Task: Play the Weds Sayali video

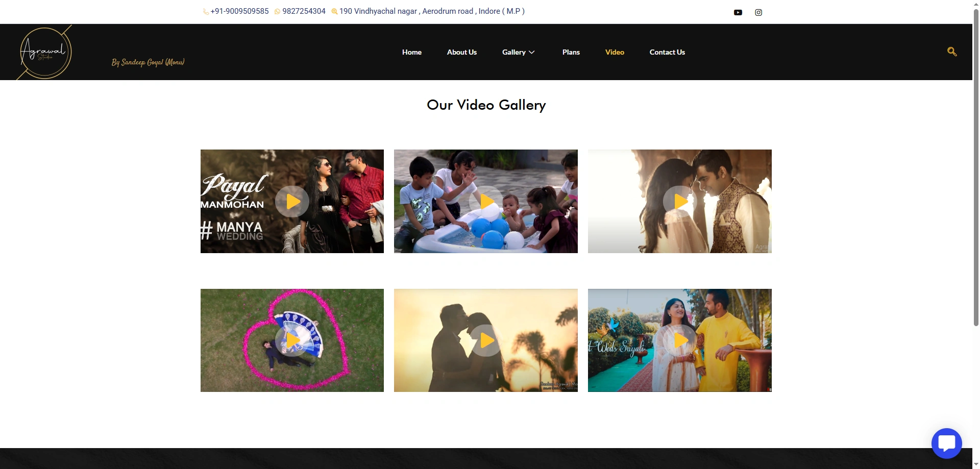Action: pyautogui.click(x=680, y=340)
